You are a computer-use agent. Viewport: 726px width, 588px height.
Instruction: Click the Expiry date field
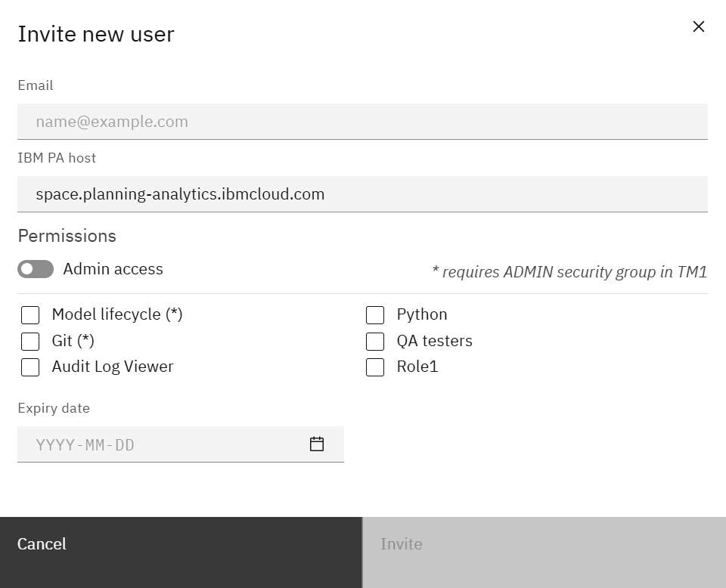click(x=151, y=444)
